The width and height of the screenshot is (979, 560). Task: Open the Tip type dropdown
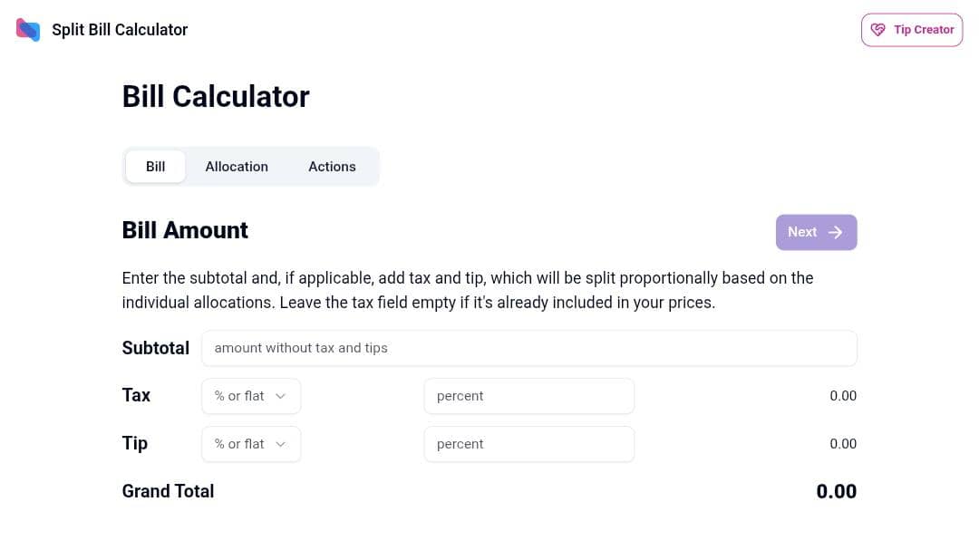point(250,444)
